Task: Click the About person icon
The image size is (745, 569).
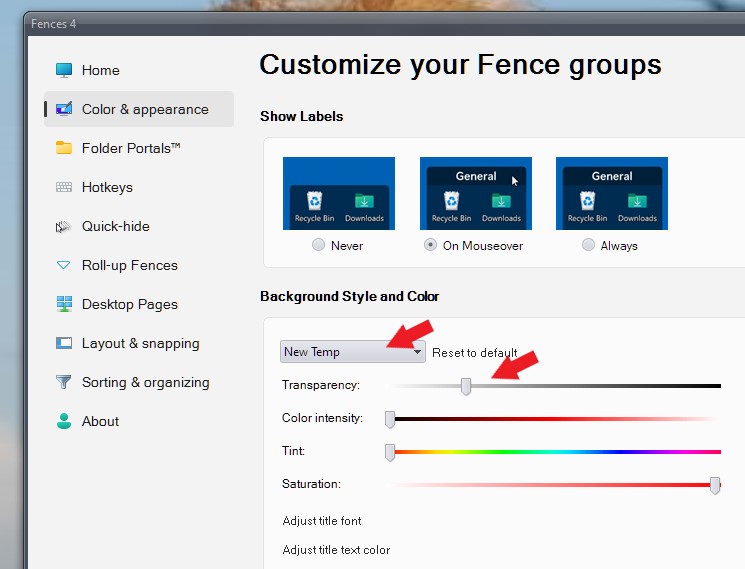Action: point(64,421)
